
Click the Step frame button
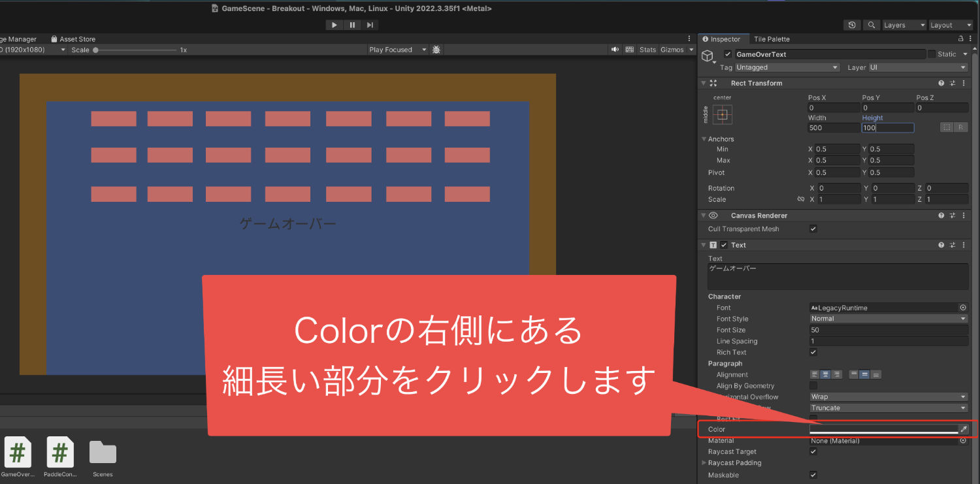370,25
